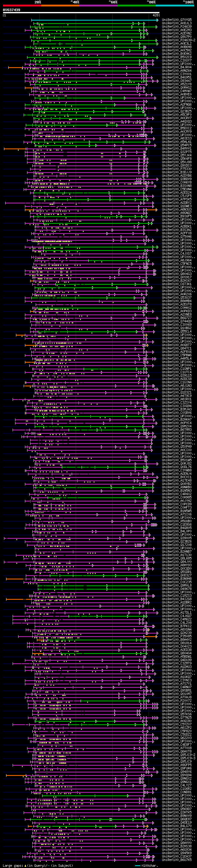Select hit label UniRef100_Q9U7P0

(x=177, y=37)
